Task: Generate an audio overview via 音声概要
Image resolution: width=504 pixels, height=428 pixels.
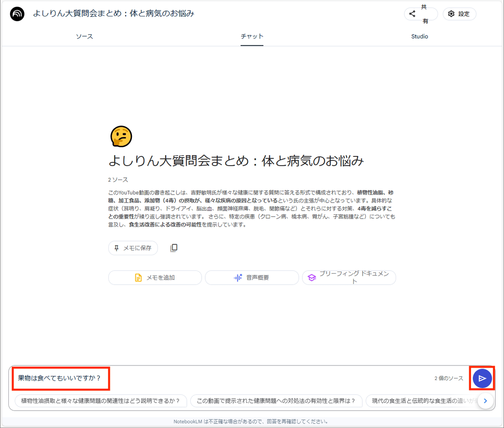Action: pyautogui.click(x=252, y=277)
